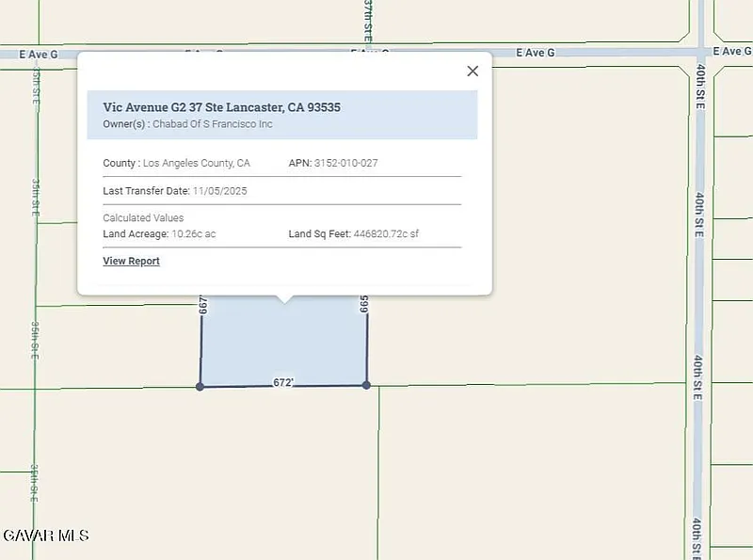Click the parcel's bottom-left corner vertex dot
The height and width of the screenshot is (560, 753).
coord(200,386)
